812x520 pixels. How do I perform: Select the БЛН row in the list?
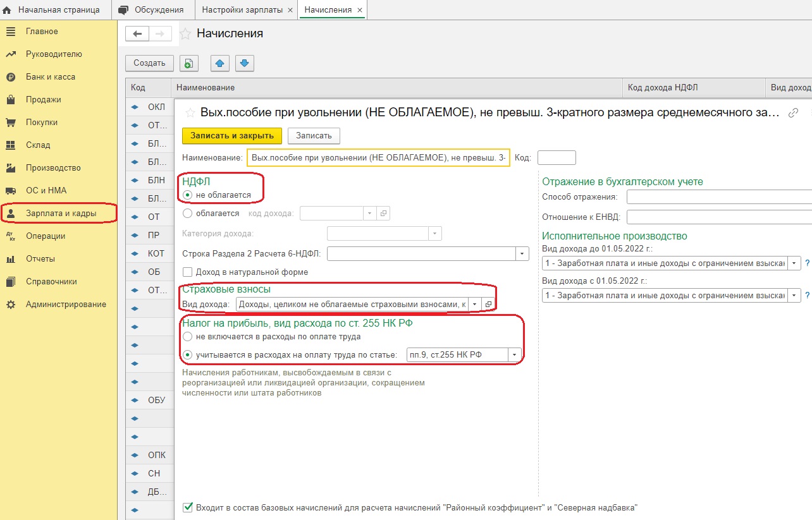pos(149,180)
